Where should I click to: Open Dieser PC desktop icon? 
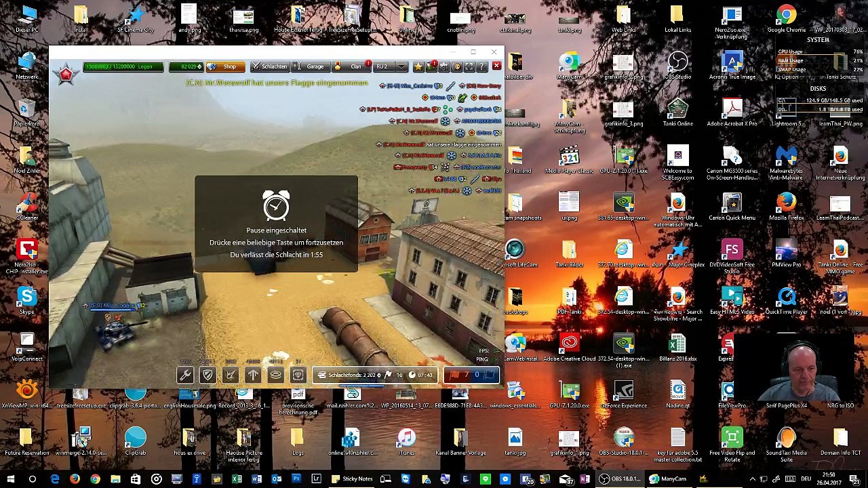(x=27, y=20)
